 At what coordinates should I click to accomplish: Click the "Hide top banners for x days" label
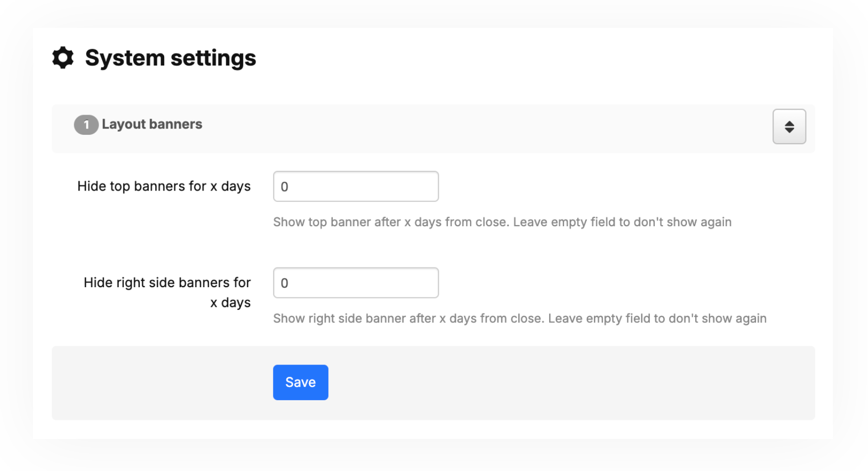click(x=164, y=186)
